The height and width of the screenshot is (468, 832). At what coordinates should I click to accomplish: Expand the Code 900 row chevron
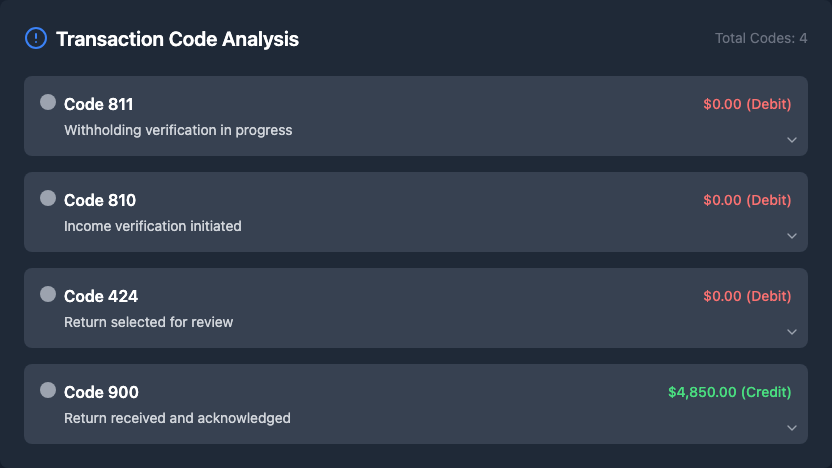[x=792, y=428]
